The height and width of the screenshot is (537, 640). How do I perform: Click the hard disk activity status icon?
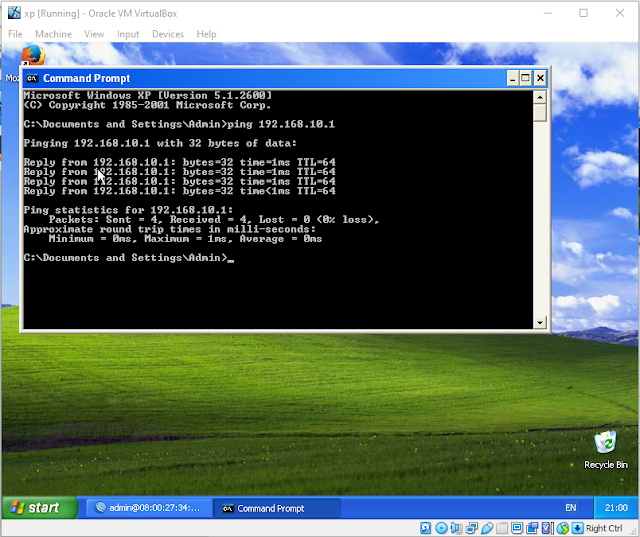tap(425, 528)
